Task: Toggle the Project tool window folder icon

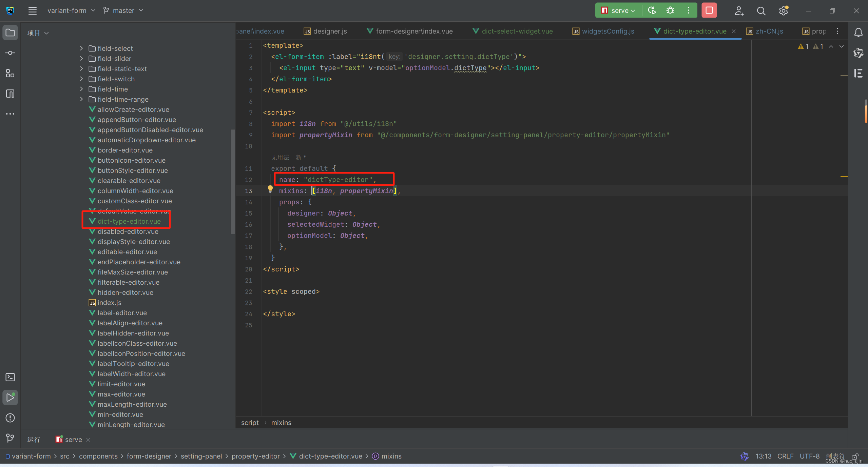Action: point(10,33)
